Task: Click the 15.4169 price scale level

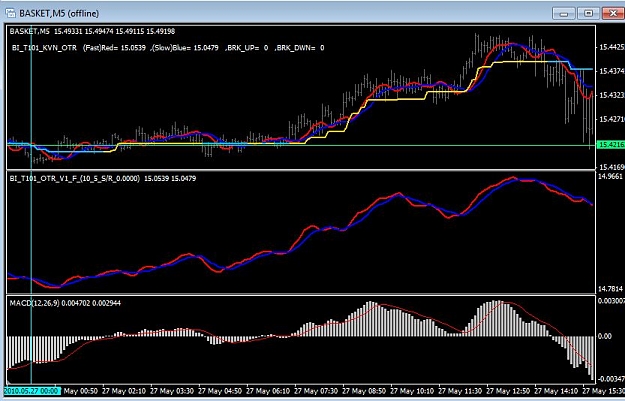Action: point(611,167)
